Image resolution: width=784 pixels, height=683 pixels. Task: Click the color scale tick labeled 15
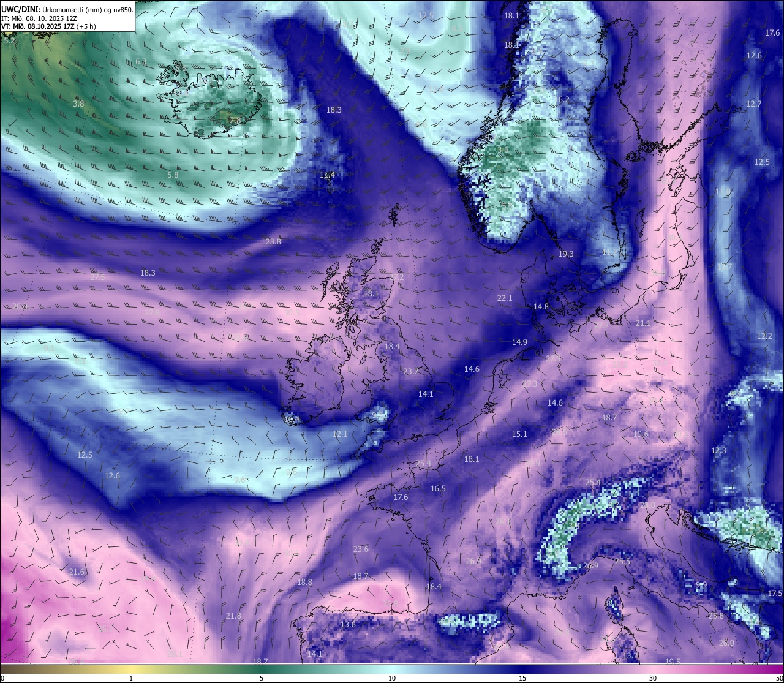coord(522,678)
